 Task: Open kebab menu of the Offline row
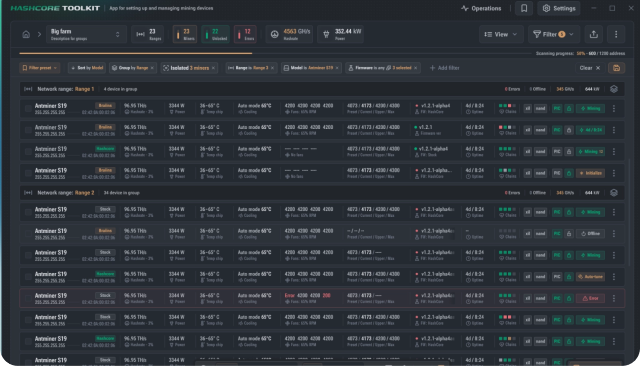614,234
